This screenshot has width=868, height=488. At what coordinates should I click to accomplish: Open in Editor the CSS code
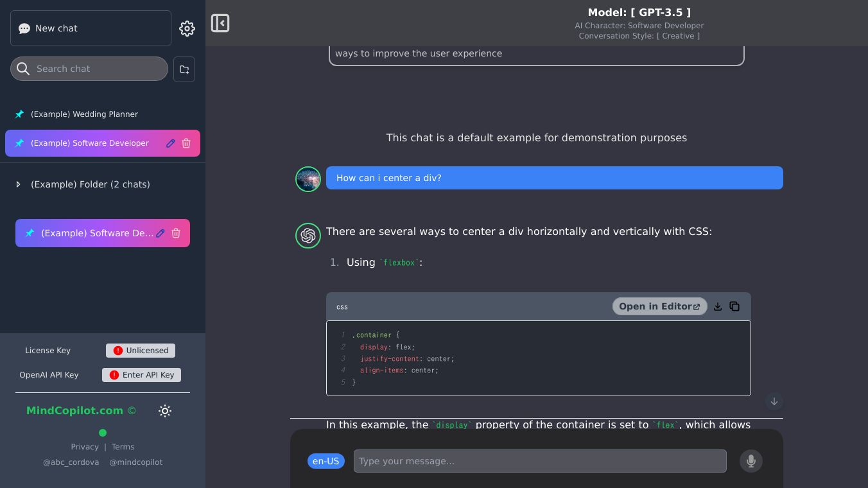pyautogui.click(x=659, y=307)
